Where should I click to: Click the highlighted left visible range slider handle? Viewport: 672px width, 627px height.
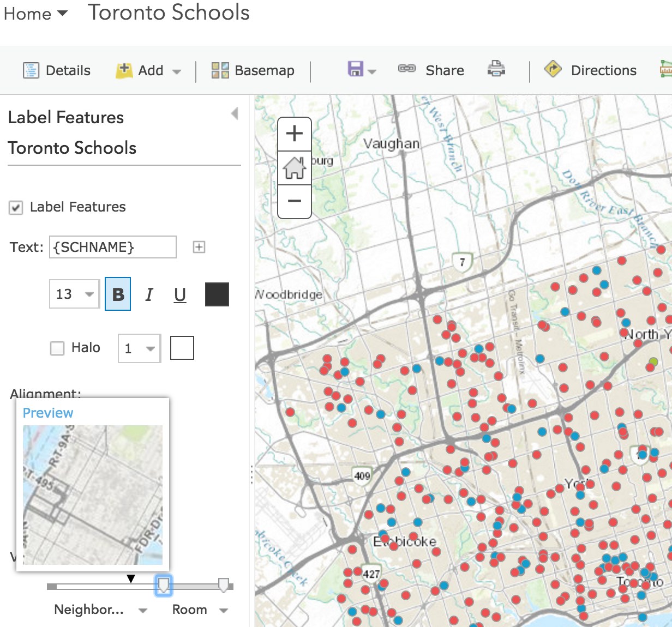(163, 585)
